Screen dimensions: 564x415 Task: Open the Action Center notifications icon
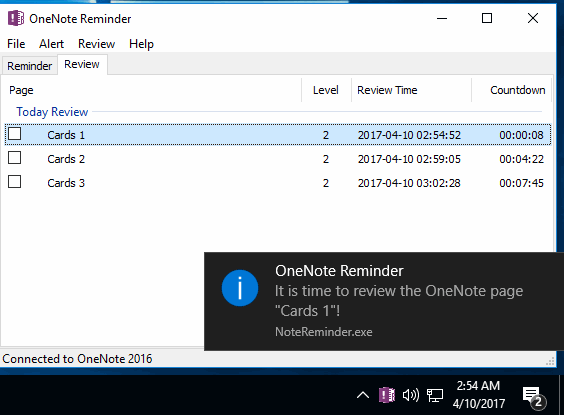[x=534, y=397]
